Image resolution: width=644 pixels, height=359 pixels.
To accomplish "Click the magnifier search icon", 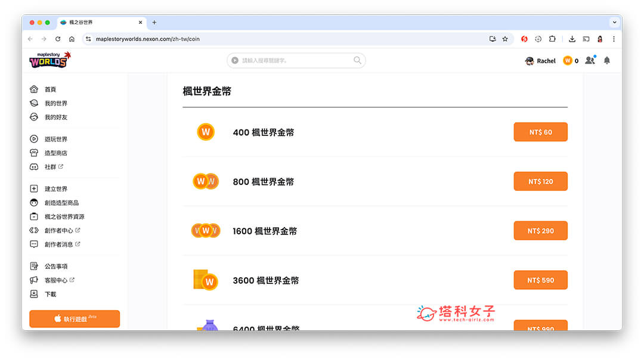I will tap(357, 60).
